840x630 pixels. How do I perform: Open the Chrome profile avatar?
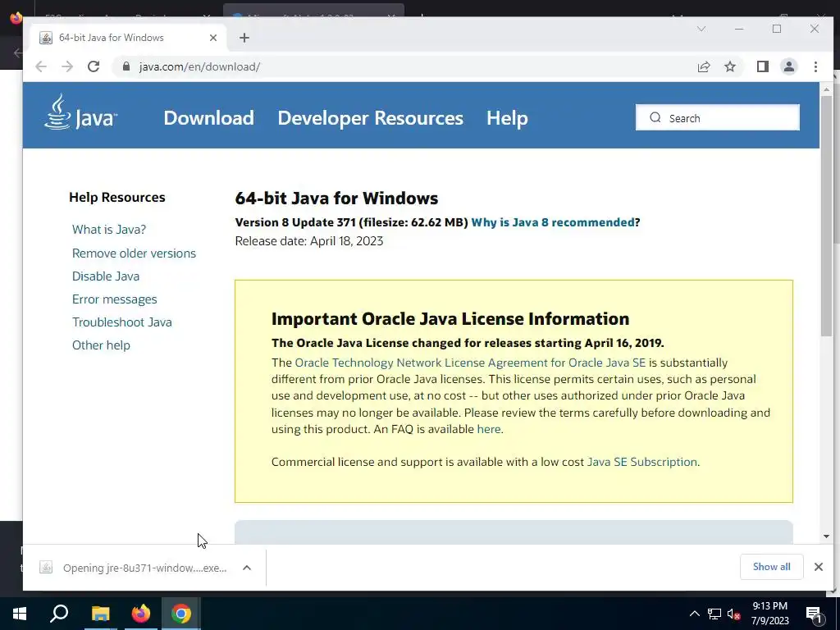click(x=788, y=66)
